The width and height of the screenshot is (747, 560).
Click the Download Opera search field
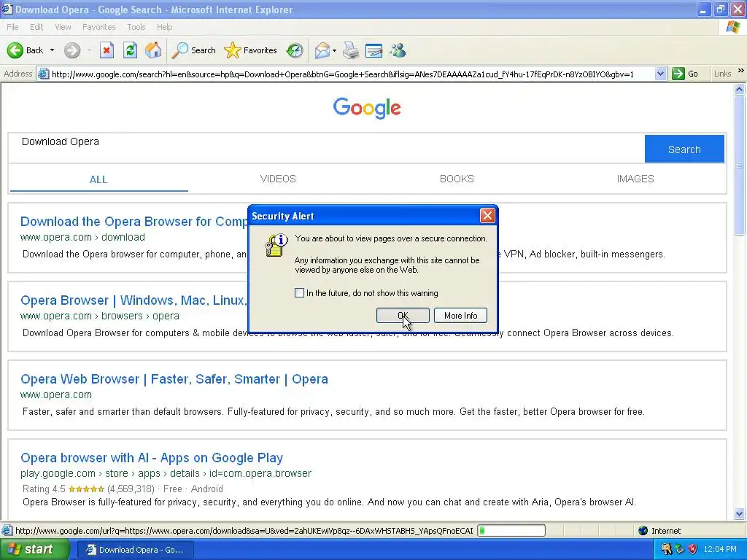[x=326, y=149]
